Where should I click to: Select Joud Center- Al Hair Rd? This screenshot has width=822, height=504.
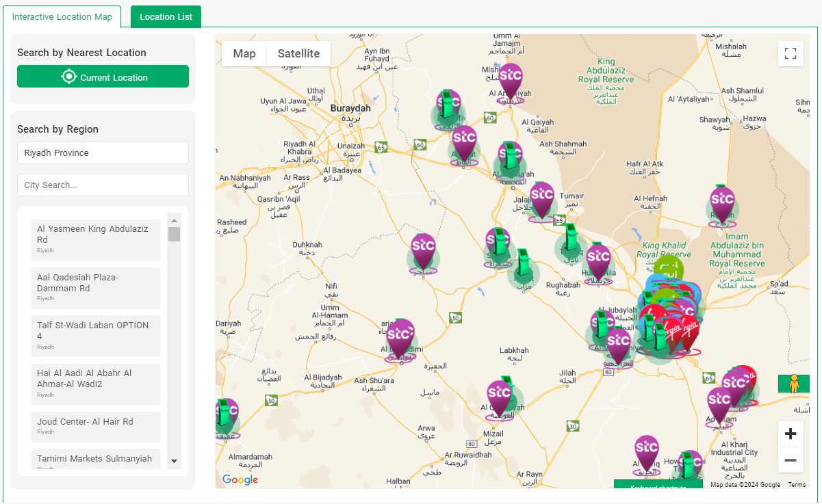tap(96, 427)
